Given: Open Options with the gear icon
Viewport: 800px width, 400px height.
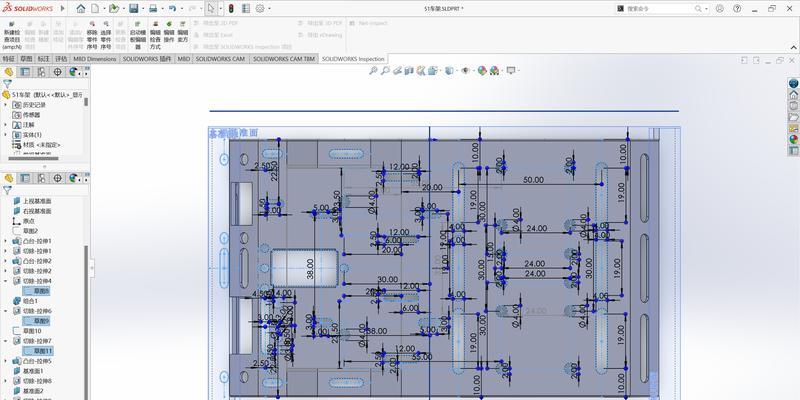Looking at the screenshot, I should [x=260, y=9].
